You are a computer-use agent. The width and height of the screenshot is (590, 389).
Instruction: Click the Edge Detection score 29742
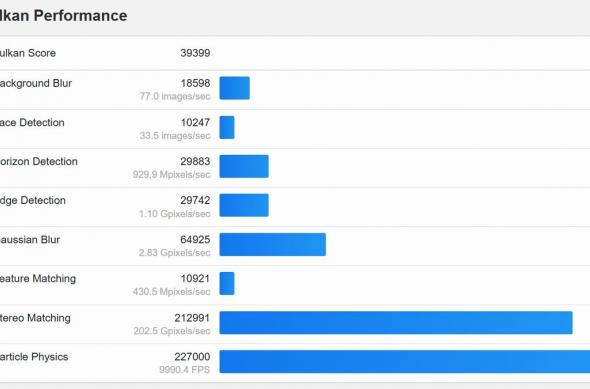pos(195,200)
